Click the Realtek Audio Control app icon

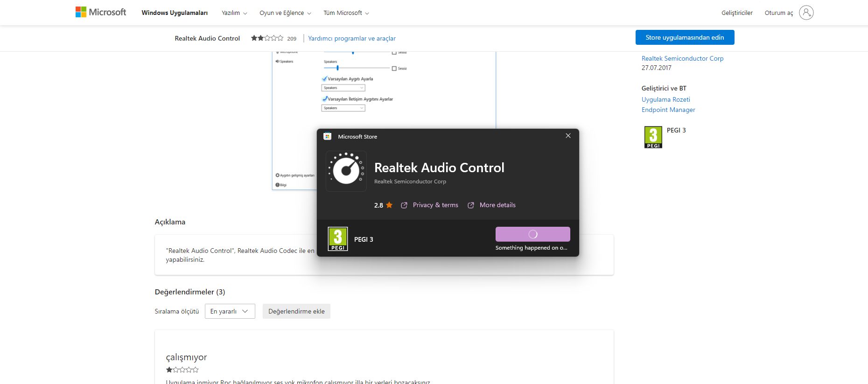pos(346,171)
